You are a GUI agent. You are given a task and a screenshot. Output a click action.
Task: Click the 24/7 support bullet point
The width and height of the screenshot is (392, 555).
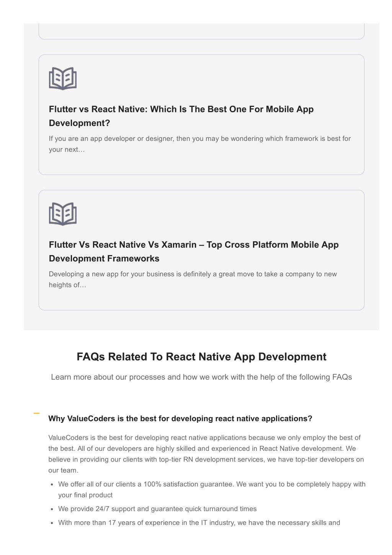(157, 509)
